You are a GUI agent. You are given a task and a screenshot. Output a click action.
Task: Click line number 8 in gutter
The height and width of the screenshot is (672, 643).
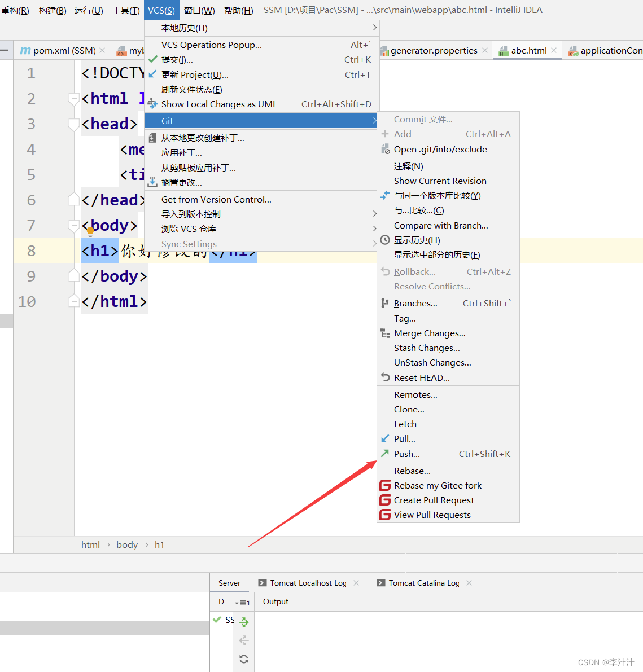point(31,251)
